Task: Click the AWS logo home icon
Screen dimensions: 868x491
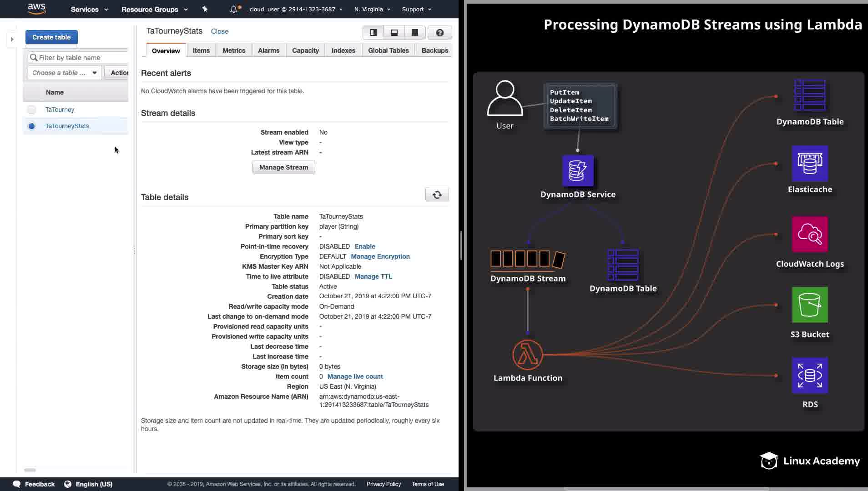Action: 36,9
